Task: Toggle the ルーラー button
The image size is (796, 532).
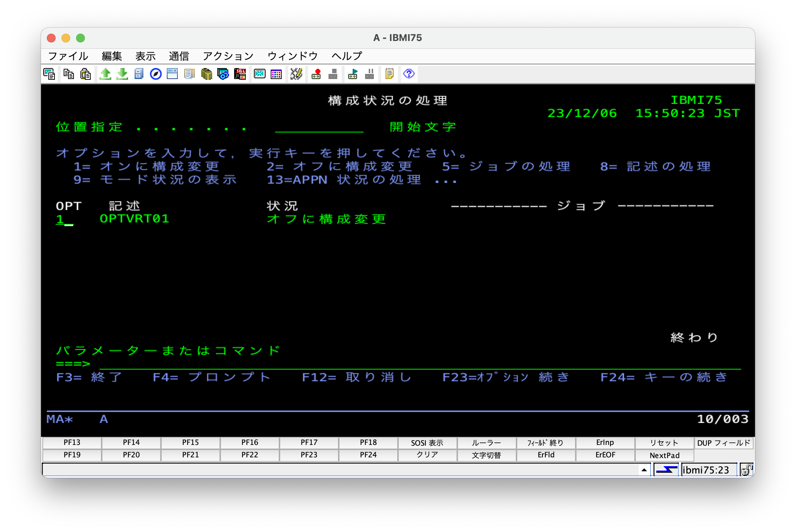Action: click(x=486, y=443)
